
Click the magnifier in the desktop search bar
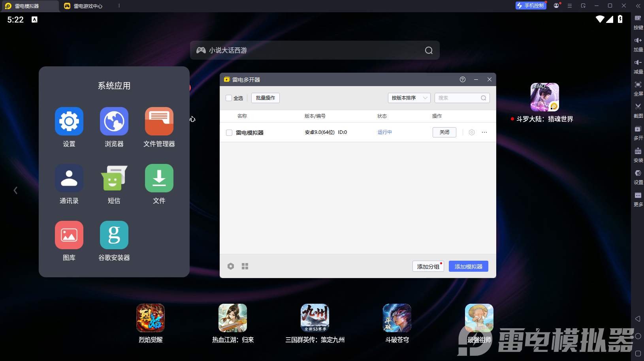click(429, 50)
